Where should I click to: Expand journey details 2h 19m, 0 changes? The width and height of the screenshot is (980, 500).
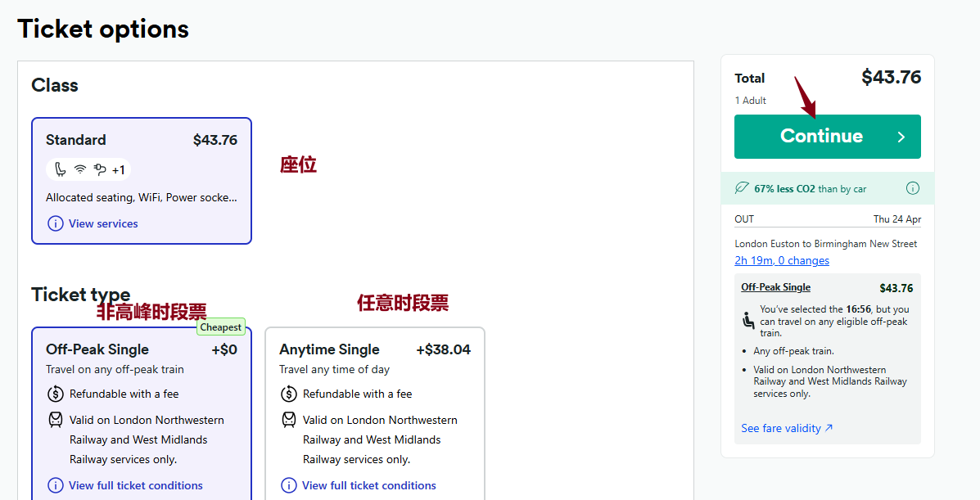point(781,260)
